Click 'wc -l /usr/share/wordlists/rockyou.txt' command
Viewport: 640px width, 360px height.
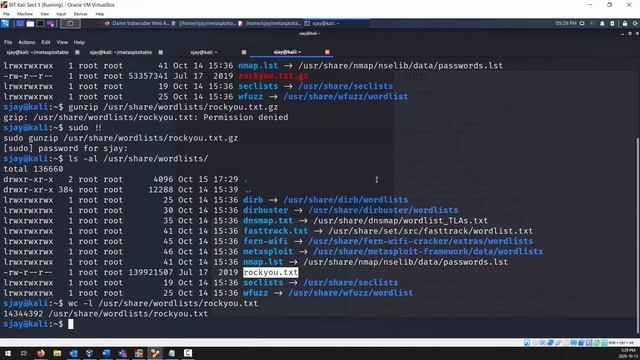pos(163,303)
